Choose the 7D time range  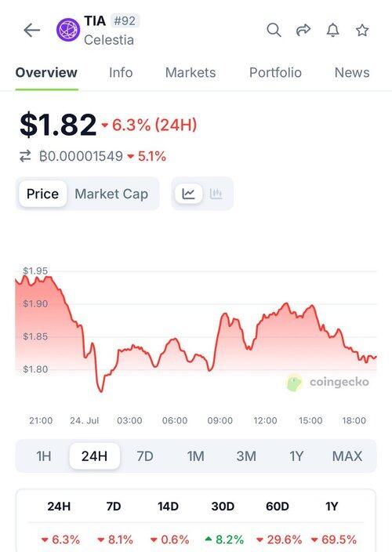click(x=145, y=456)
